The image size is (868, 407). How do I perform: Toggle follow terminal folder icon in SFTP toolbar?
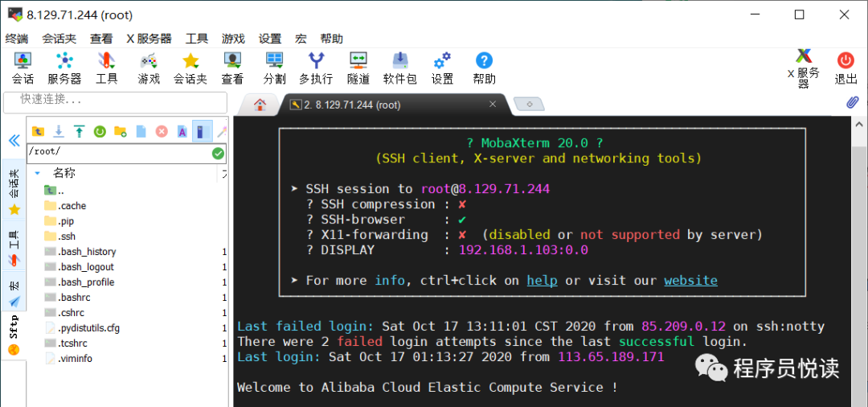202,131
